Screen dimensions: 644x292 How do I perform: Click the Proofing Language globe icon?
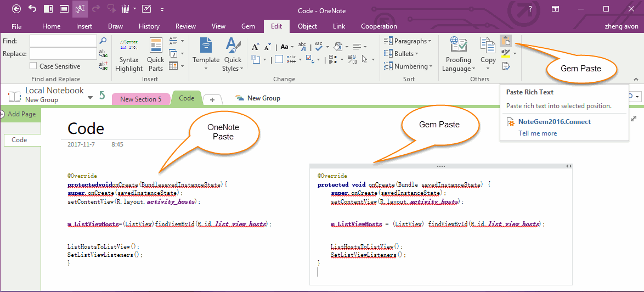459,44
